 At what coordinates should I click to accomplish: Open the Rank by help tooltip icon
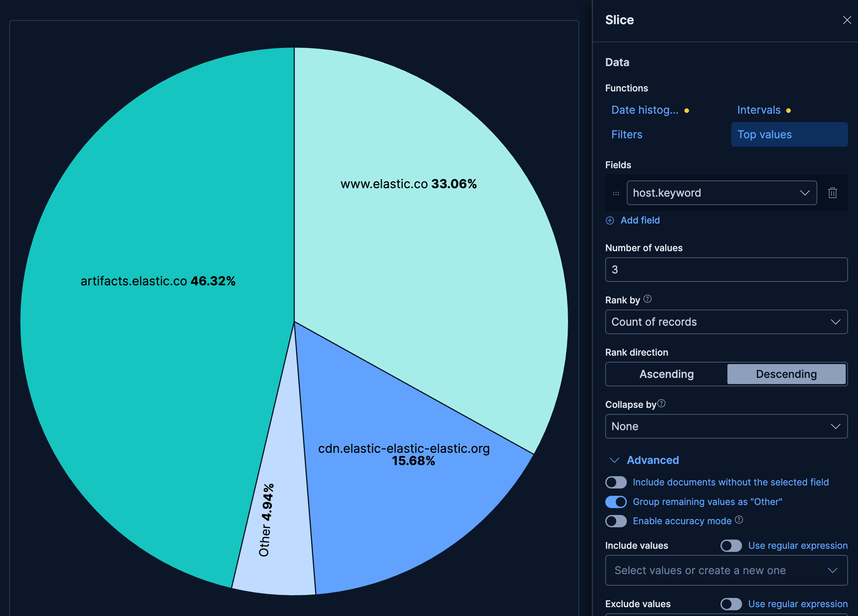coord(648,300)
